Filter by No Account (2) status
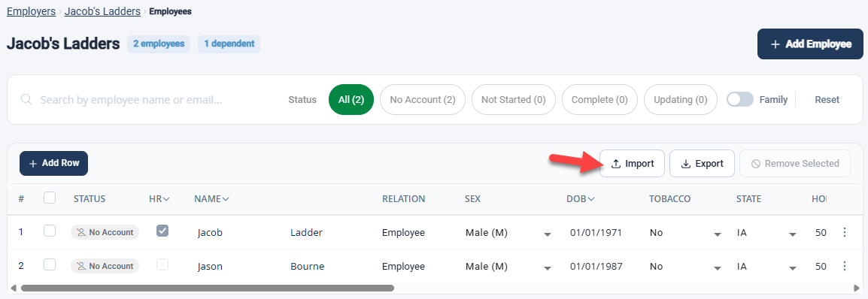Screen dimensions: 868x299 tap(423, 99)
